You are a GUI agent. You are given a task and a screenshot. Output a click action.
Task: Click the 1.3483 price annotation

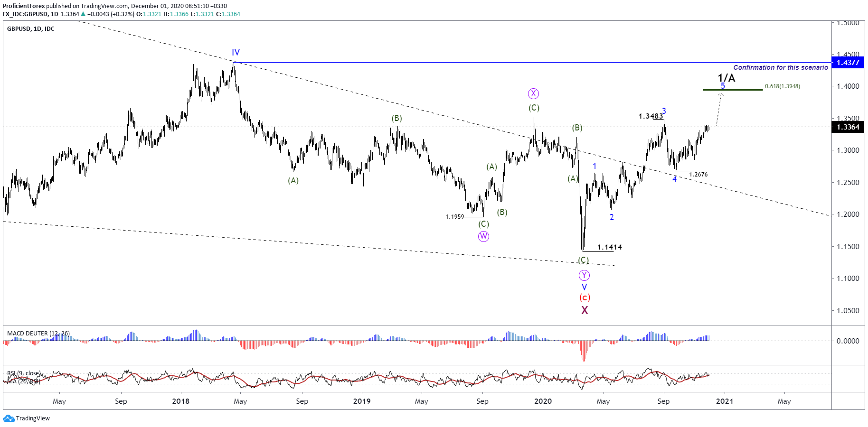tap(651, 116)
